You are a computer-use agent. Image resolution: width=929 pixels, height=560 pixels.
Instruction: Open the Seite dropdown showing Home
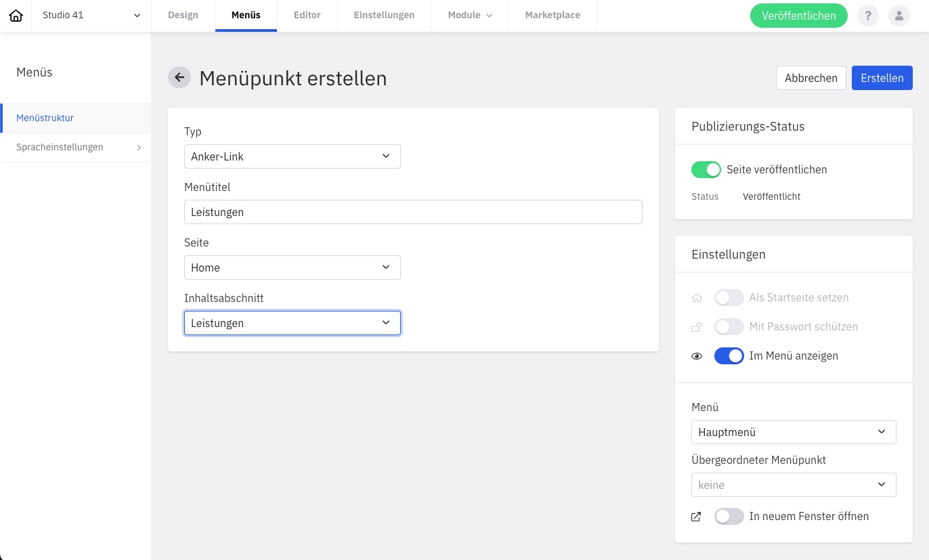point(293,267)
